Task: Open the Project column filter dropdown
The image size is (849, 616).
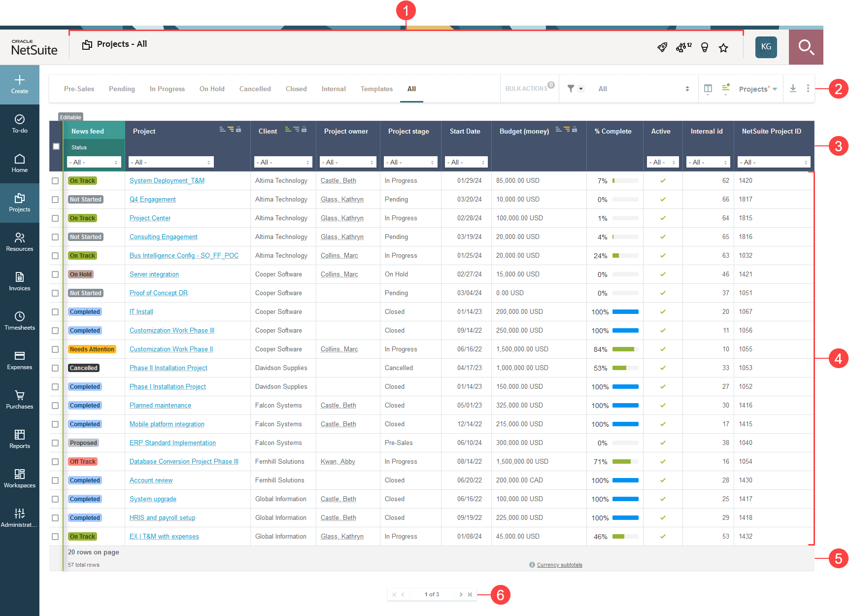Action: click(x=171, y=162)
